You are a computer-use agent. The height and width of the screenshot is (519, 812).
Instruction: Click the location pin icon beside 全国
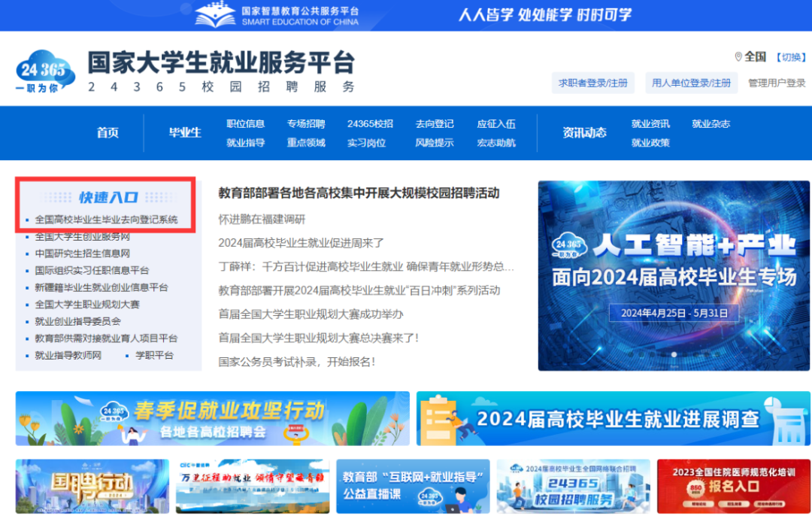pyautogui.click(x=738, y=57)
